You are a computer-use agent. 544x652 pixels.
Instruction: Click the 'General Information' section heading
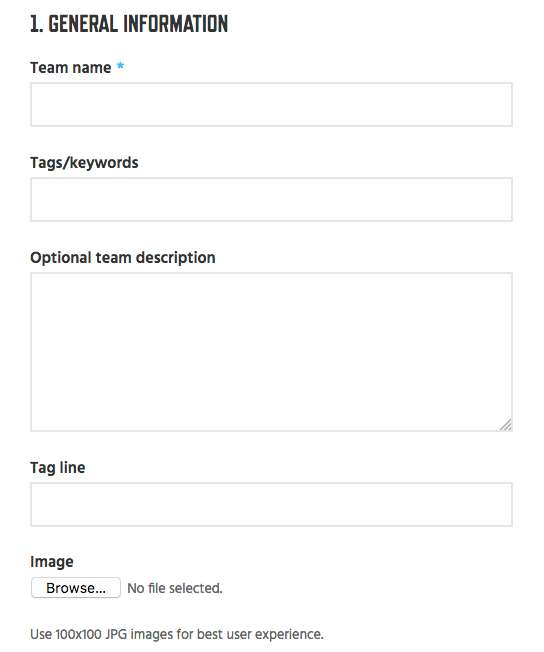[129, 24]
